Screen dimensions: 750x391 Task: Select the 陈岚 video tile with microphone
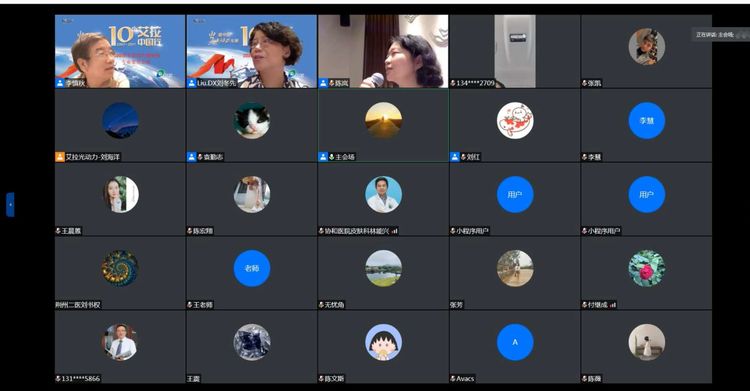pos(383,51)
